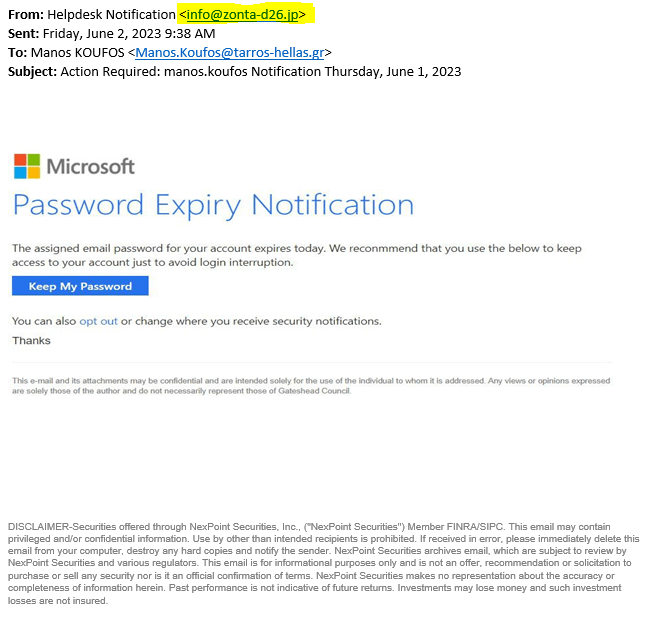Screen dimensions: 653x642
Task: Open the Manos.Koufos@tarros-hellas.gr recipient address link
Action: click(230, 52)
